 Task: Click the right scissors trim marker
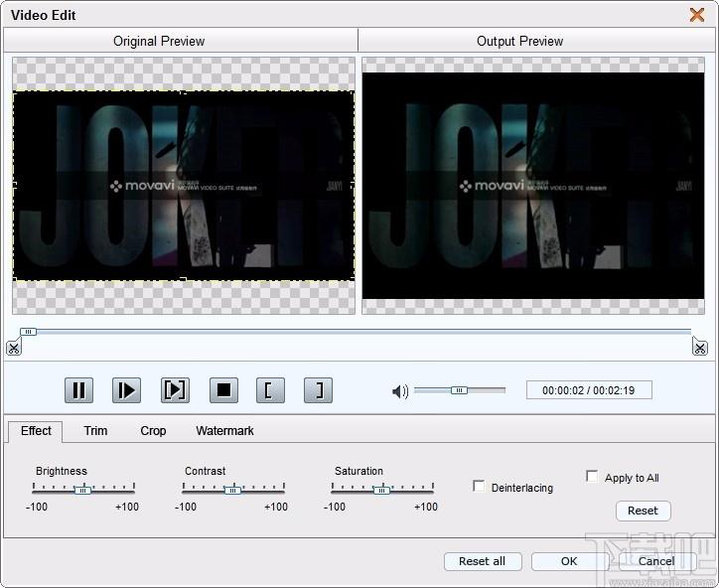[x=700, y=347]
